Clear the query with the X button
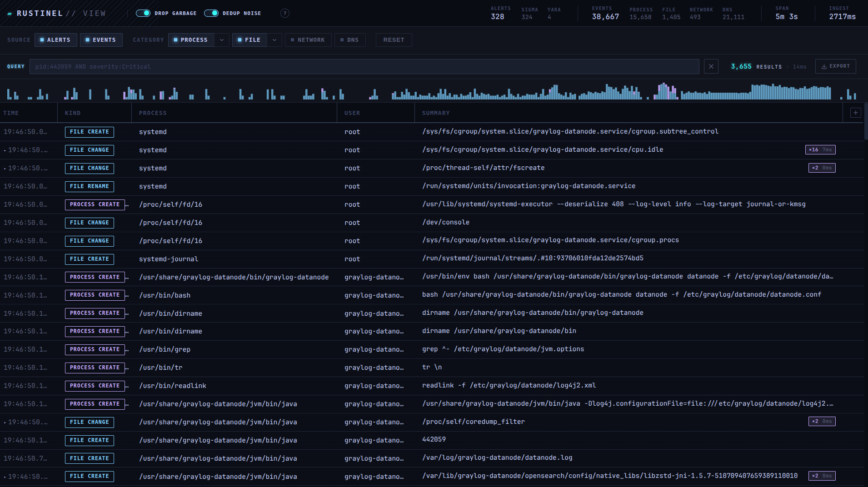 tap(711, 66)
